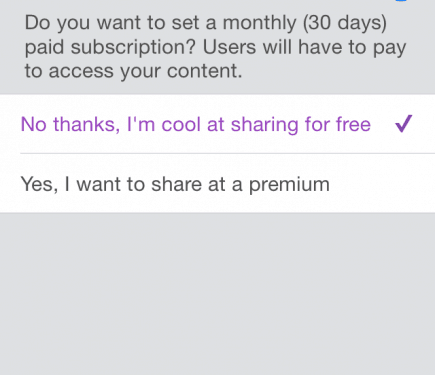Keep free sharing option selected

click(x=217, y=124)
